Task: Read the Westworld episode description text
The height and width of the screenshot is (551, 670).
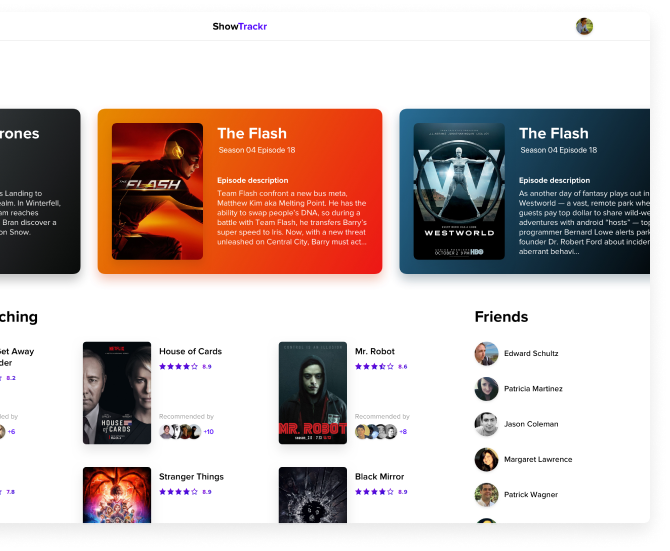Action: point(584,222)
